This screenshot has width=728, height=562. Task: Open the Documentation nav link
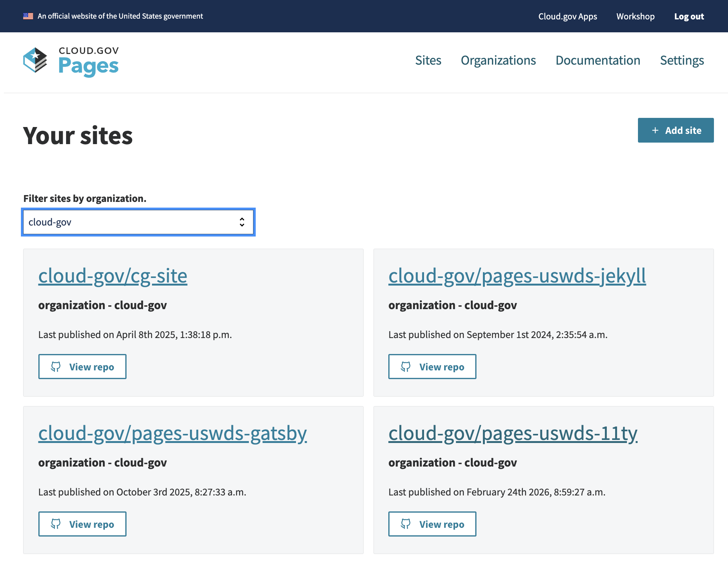(x=598, y=60)
